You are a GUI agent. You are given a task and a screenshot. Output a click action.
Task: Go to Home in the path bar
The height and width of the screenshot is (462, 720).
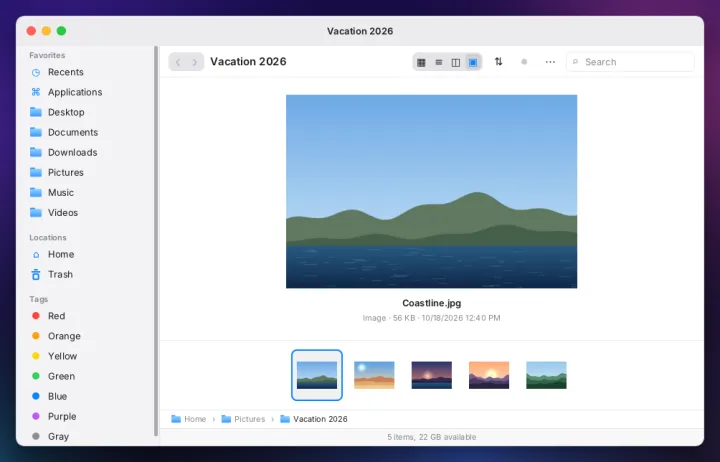click(x=195, y=419)
